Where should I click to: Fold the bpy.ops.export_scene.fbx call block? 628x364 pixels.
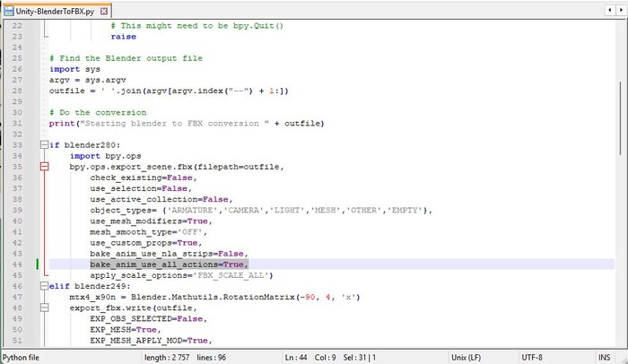point(42,167)
